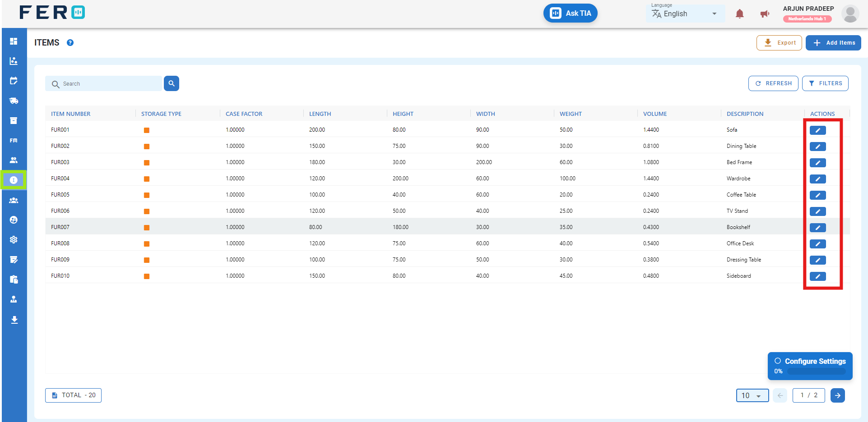Viewport: 868px width, 422px height.
Task: Open the FM sidebar icon
Action: click(x=14, y=140)
